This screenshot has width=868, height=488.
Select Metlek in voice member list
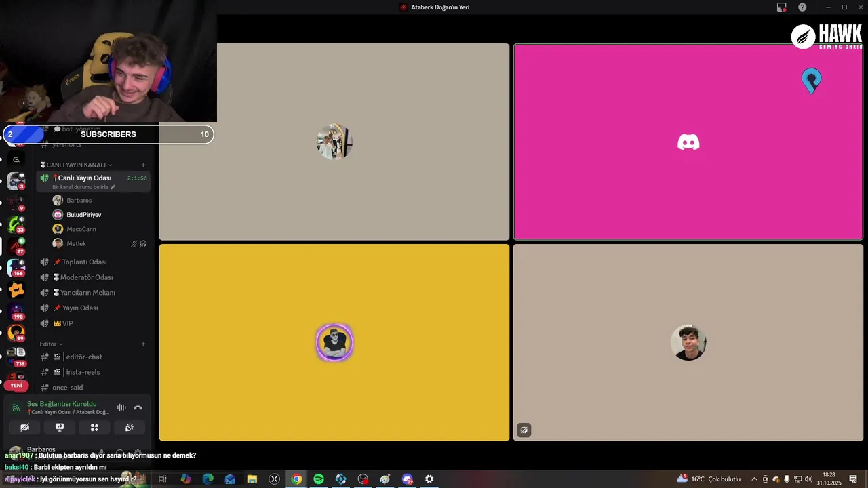pos(100,243)
